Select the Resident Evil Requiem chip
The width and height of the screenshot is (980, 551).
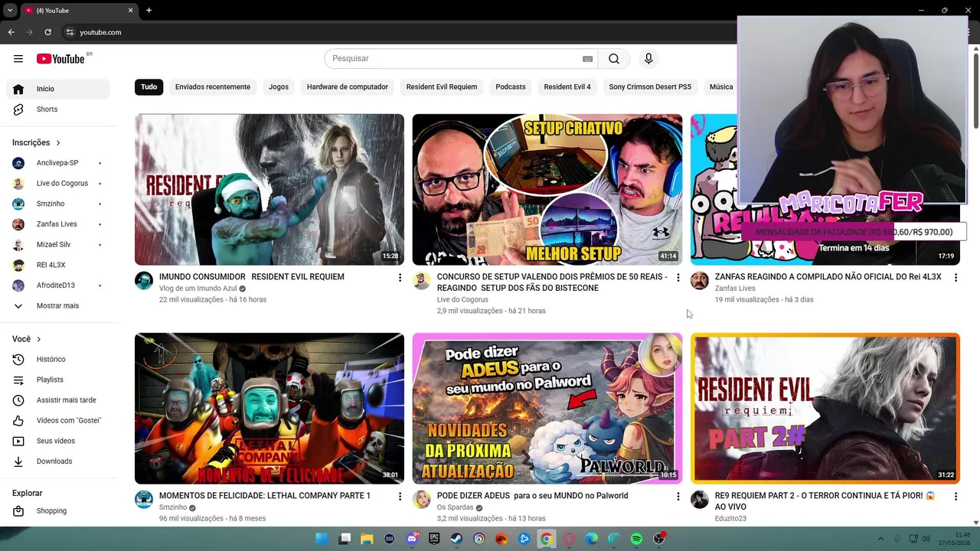click(442, 87)
